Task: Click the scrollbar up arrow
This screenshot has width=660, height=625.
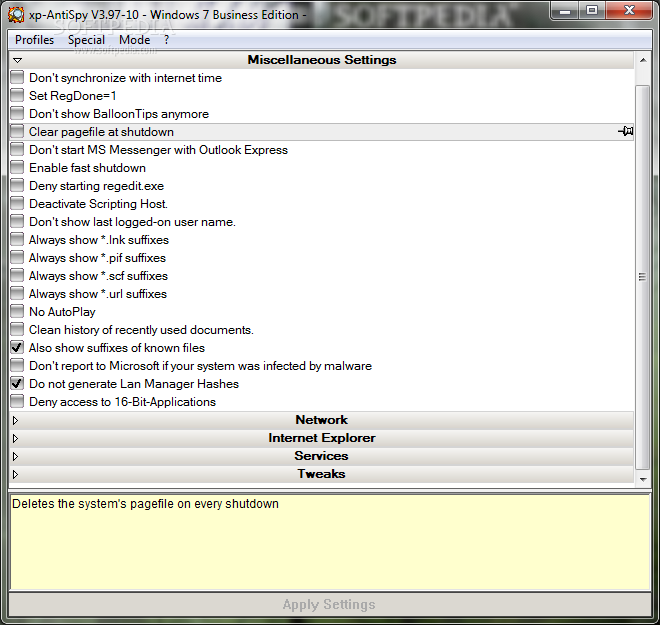Action: click(x=643, y=60)
